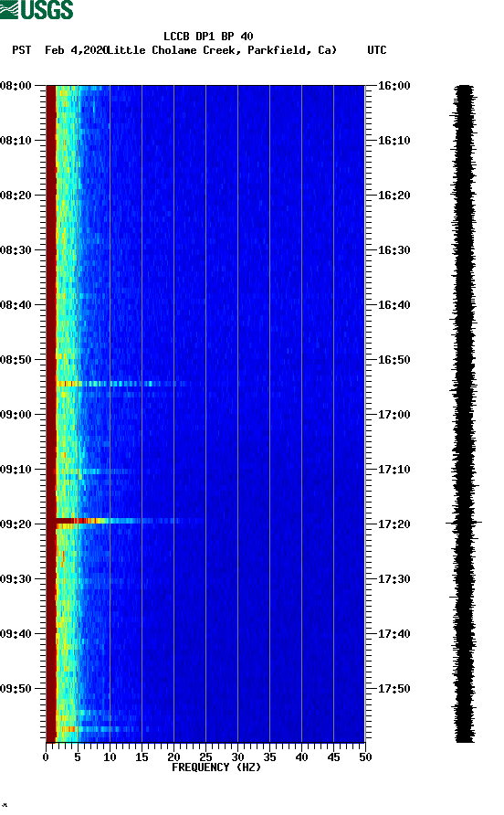
Task: Click the 17:50 UTC time label
Action: pyautogui.click(x=394, y=689)
